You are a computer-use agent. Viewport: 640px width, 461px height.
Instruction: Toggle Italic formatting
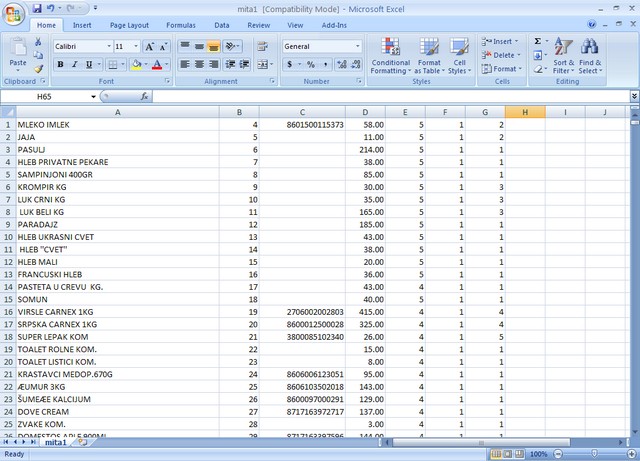click(75, 65)
